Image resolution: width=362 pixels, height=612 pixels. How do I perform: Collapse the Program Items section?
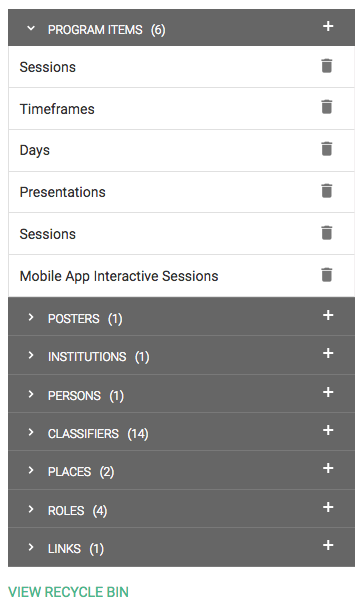click(31, 28)
